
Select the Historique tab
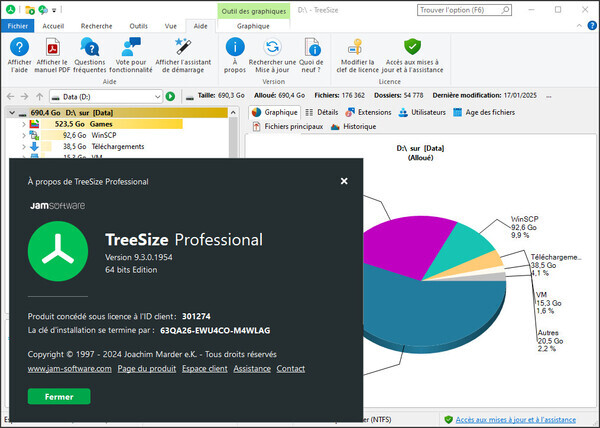pos(354,127)
